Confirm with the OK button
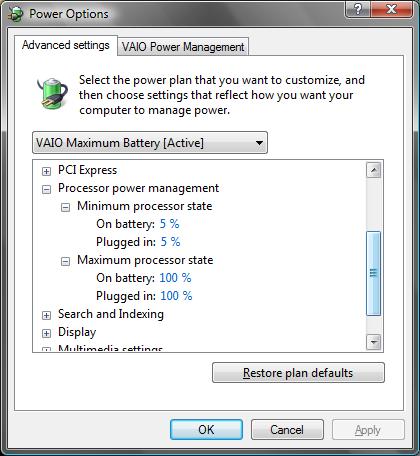This screenshot has width=420, height=456. (206, 430)
